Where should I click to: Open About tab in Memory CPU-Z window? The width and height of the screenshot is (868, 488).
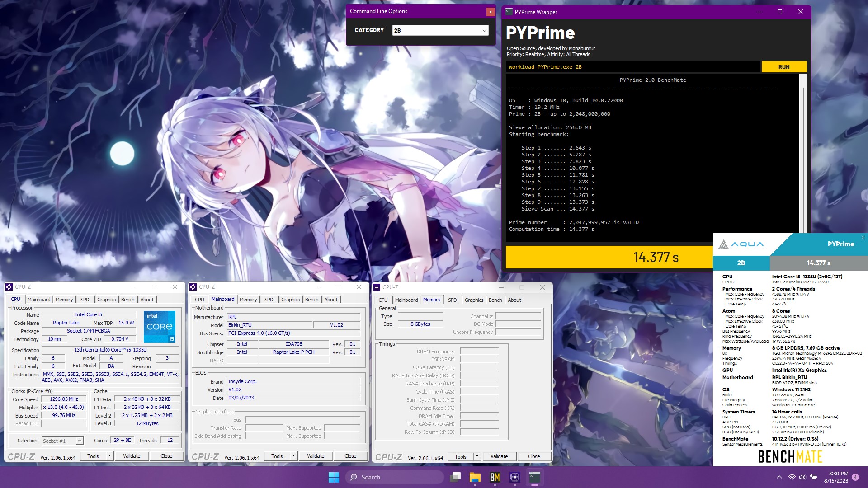tap(514, 300)
